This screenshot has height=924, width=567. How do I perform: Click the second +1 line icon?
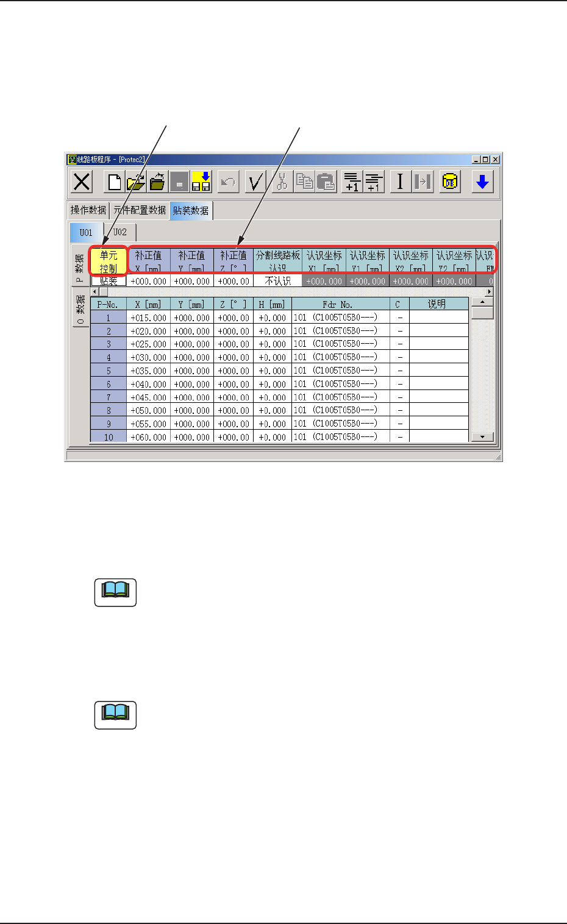click(374, 182)
